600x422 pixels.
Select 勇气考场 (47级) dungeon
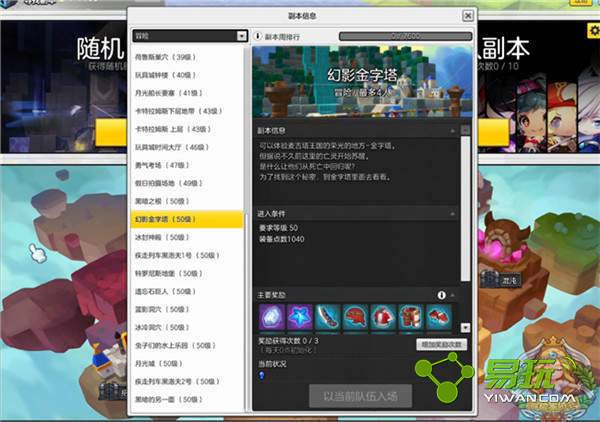pos(187,165)
